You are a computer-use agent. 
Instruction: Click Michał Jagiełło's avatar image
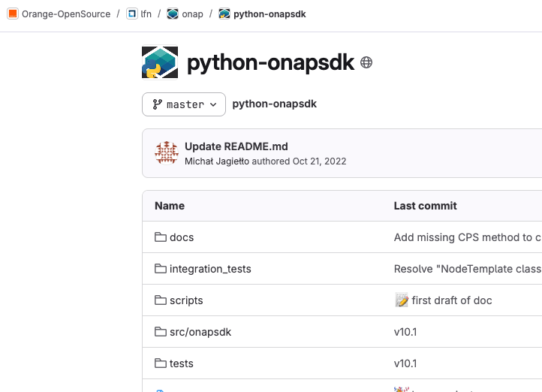[167, 152]
